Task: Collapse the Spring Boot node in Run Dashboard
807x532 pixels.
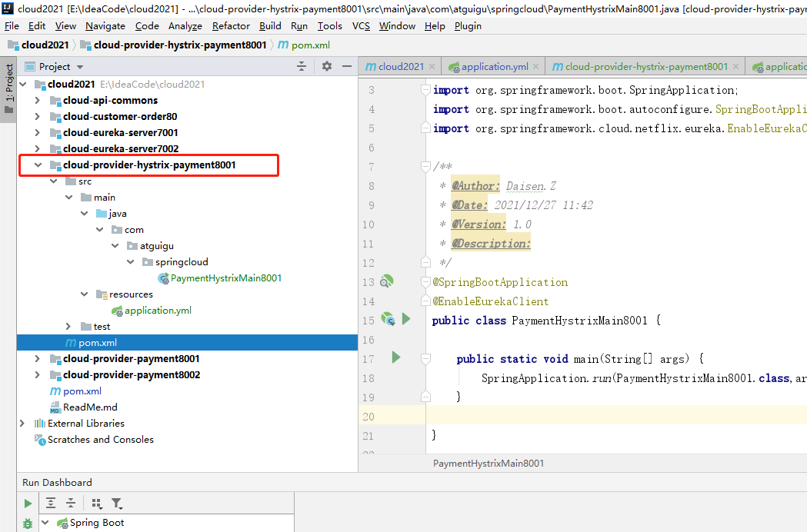Action: tap(45, 523)
